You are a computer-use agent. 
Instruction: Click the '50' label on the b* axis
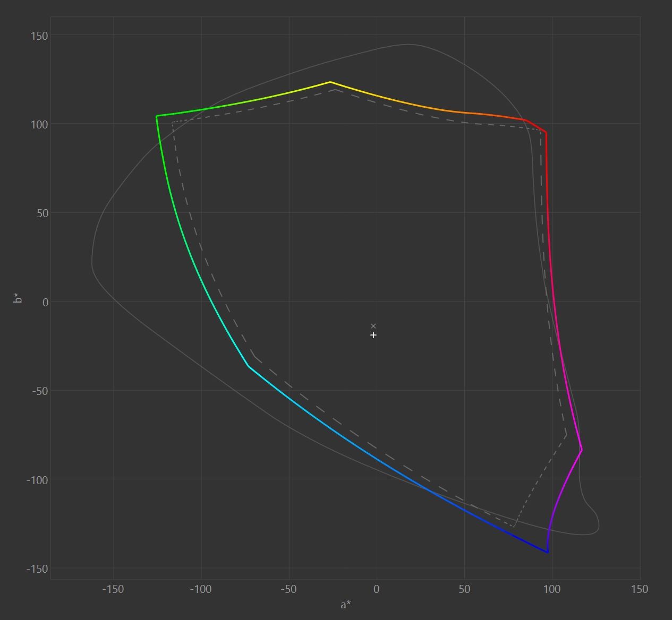42,213
